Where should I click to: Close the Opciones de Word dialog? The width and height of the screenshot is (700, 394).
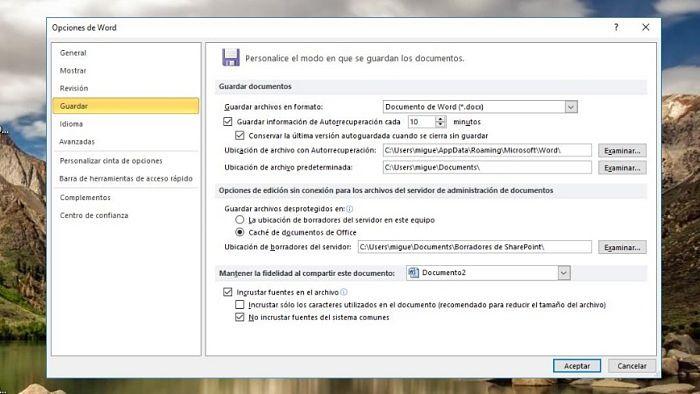pyautogui.click(x=646, y=27)
